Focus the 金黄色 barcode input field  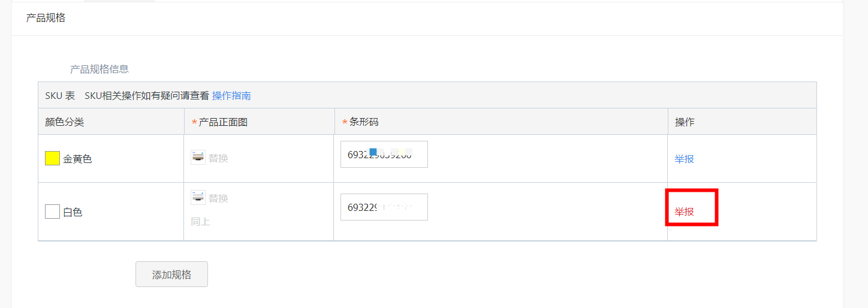point(384,155)
